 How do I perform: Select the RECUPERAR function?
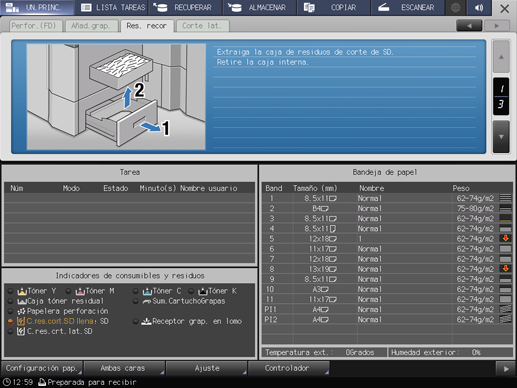point(185,8)
